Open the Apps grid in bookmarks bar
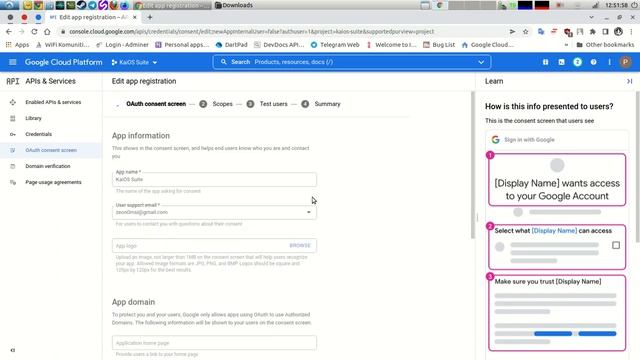Screen dimensions: 640x360 tap(17, 45)
